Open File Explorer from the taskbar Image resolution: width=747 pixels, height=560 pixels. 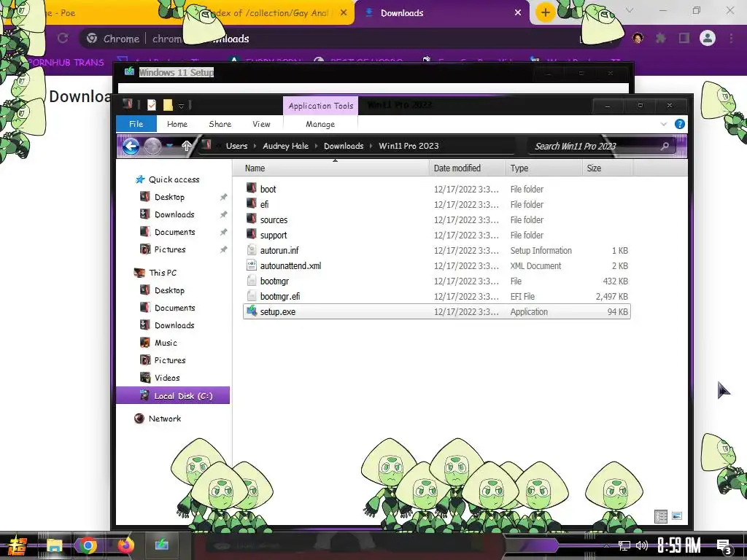coord(54,545)
